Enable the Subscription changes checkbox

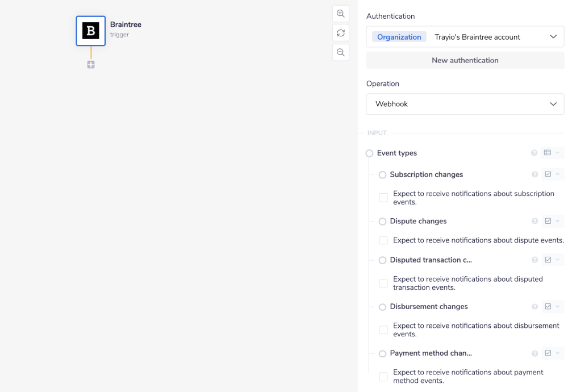[383, 197]
